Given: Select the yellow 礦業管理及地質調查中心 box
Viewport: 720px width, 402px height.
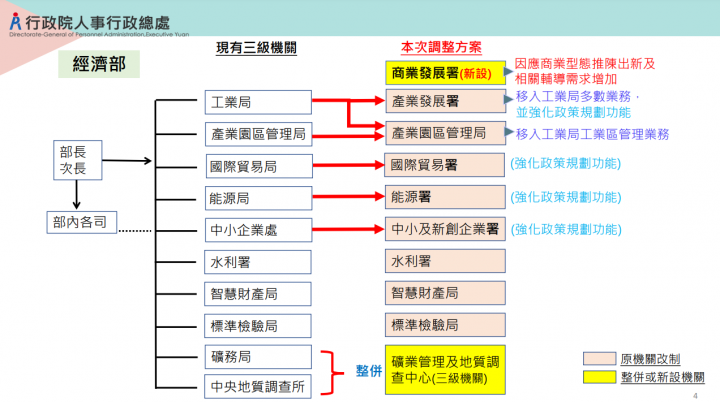Looking at the screenshot, I should coord(445,370).
